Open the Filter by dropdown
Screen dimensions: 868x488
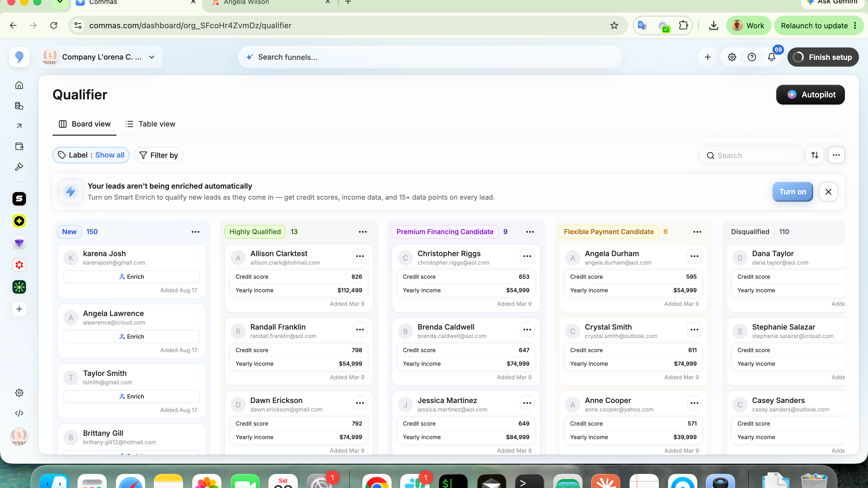(x=158, y=155)
